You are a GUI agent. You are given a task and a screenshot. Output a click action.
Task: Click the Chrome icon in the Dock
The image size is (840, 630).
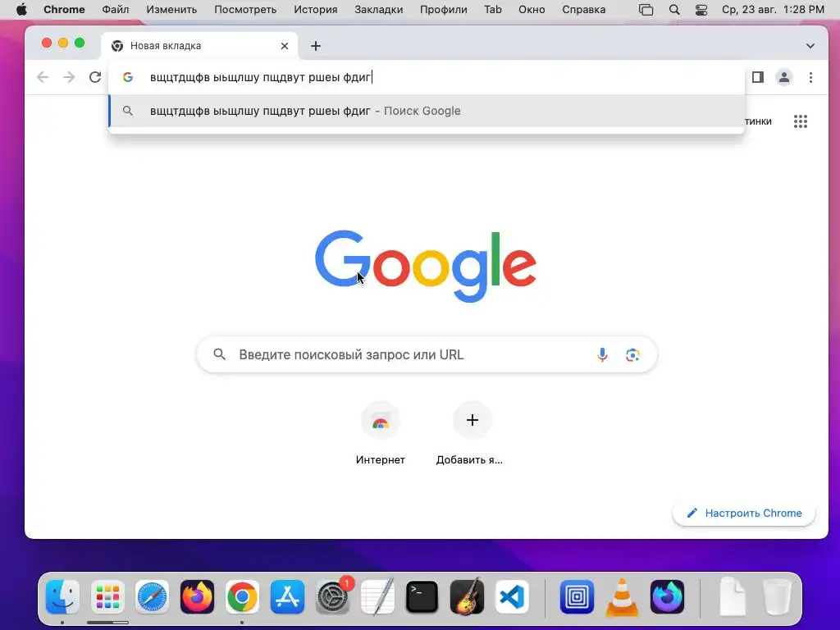point(242,596)
